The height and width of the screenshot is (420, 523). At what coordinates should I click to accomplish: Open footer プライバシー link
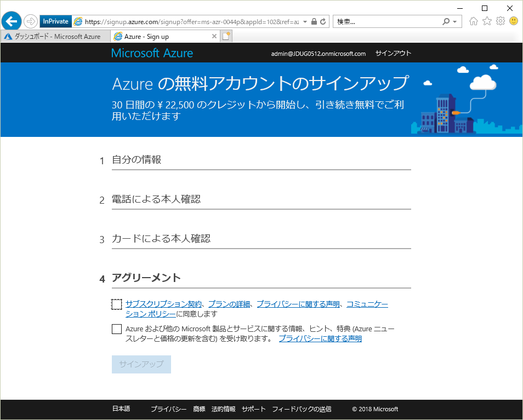tap(168, 409)
